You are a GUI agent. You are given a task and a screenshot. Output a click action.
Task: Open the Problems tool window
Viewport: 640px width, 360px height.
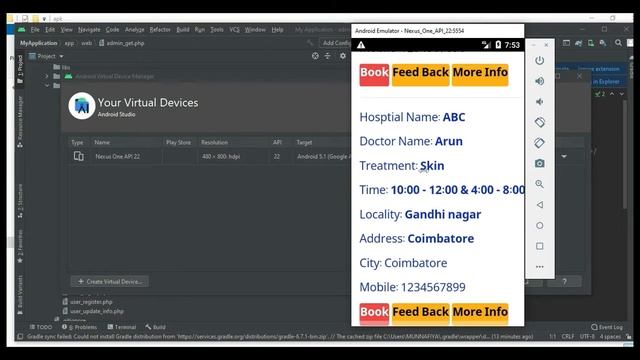(x=80, y=327)
